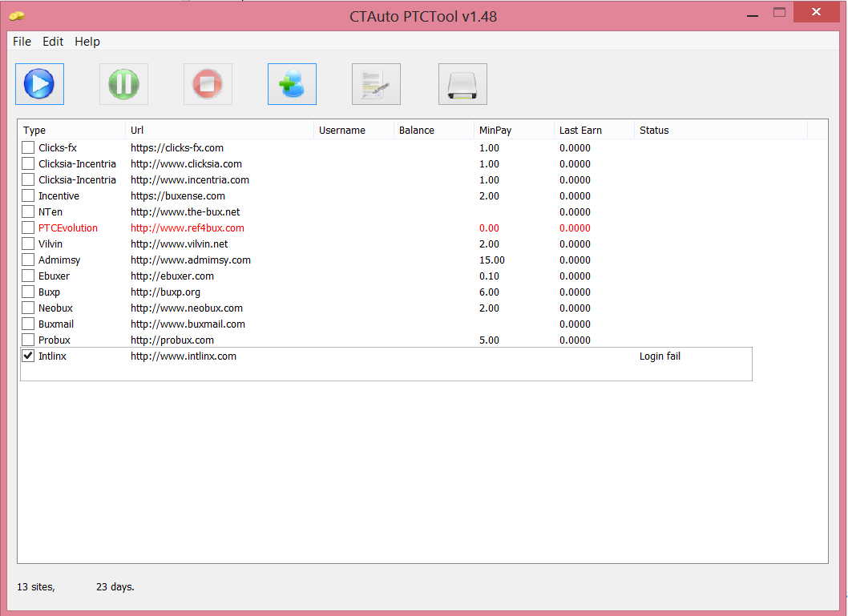Click the red http://www.ref4bux.com URL
Screen dimensions: 848x616
click(187, 228)
